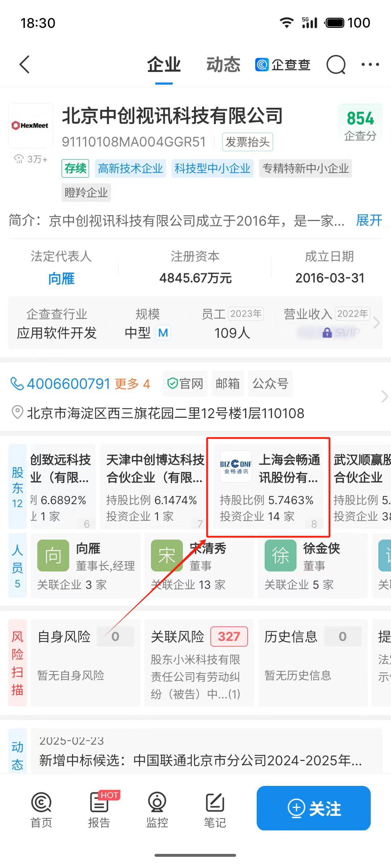
Task: Tap the locked SVIP revenue icon
Action: [327, 333]
